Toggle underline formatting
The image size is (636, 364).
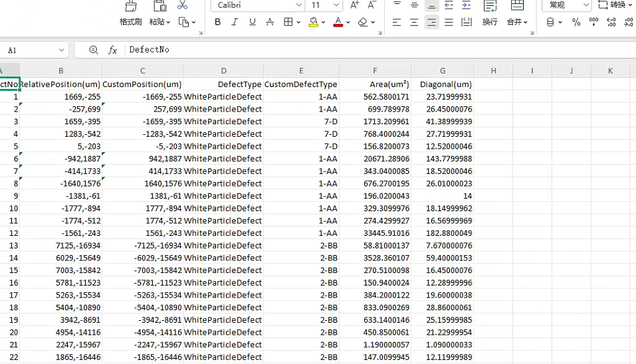coord(253,22)
